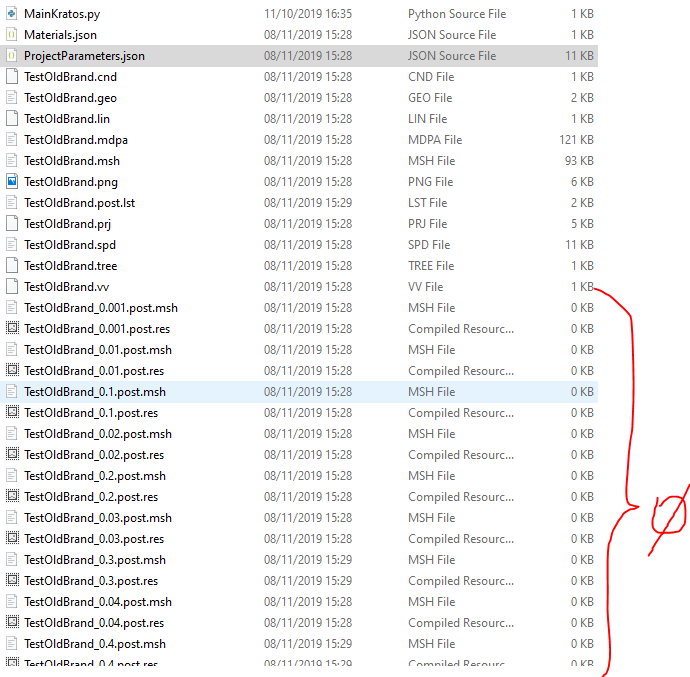Click the text file icon of TestOldBrand.geo
This screenshot has width=690, height=677.
pyautogui.click(x=12, y=98)
